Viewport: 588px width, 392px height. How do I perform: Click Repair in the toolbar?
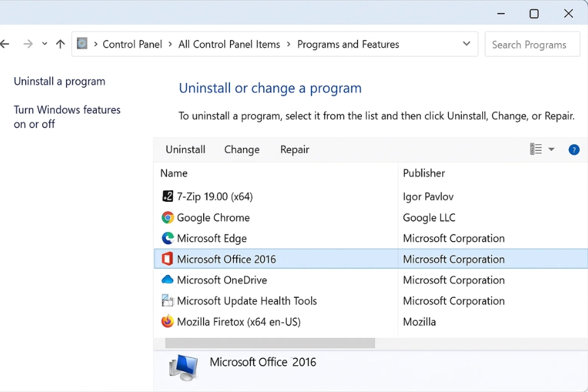pos(295,150)
